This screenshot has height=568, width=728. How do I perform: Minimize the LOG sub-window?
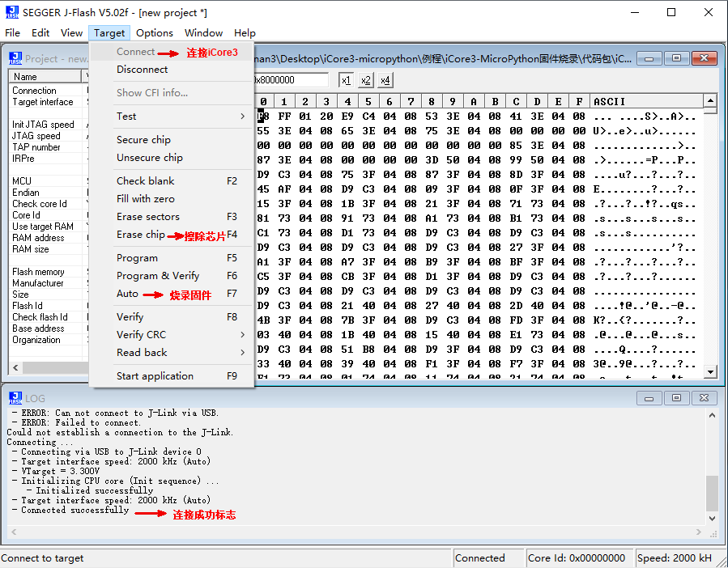pos(649,398)
